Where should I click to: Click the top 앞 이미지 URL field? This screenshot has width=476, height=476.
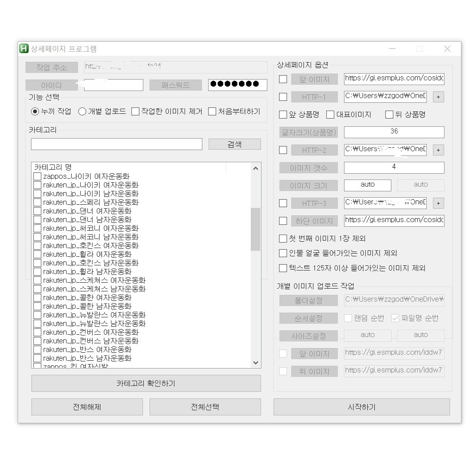(394, 79)
